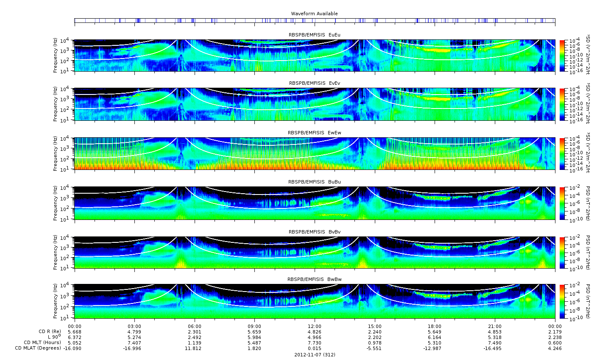Screen dimensions: 597x364
Task: Click the EwEw spectrogram panel title
Action: [x=314, y=133]
